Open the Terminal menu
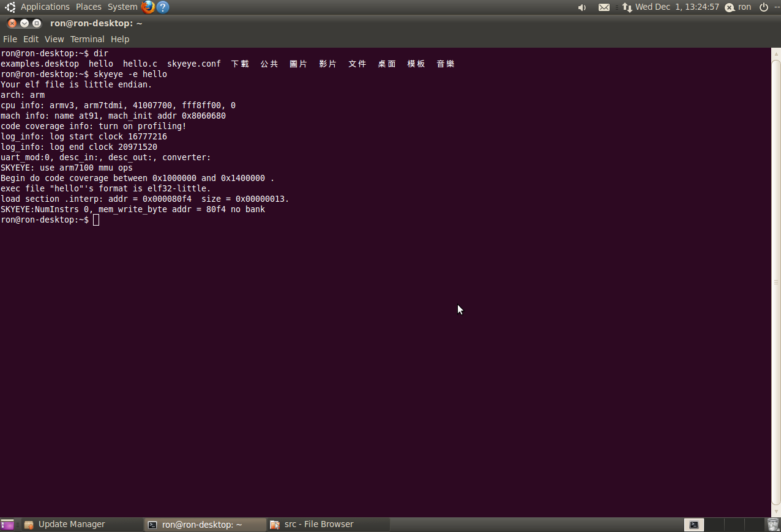Image resolution: width=781 pixels, height=532 pixels. point(88,39)
